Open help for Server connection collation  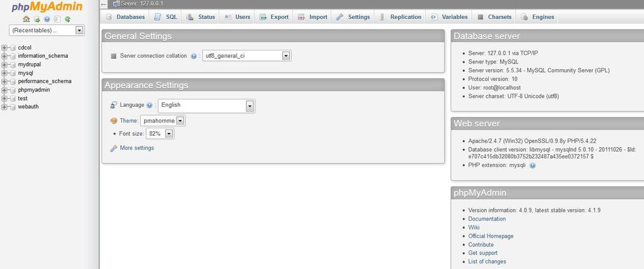[x=194, y=57]
